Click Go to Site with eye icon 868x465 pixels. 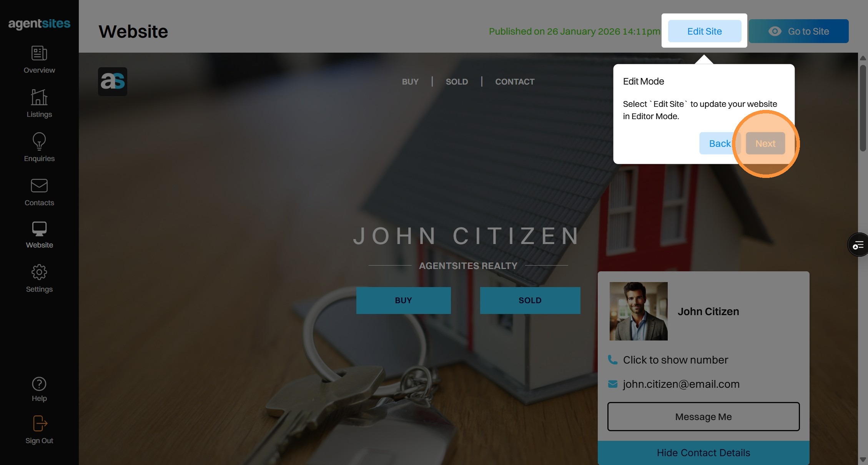click(798, 31)
